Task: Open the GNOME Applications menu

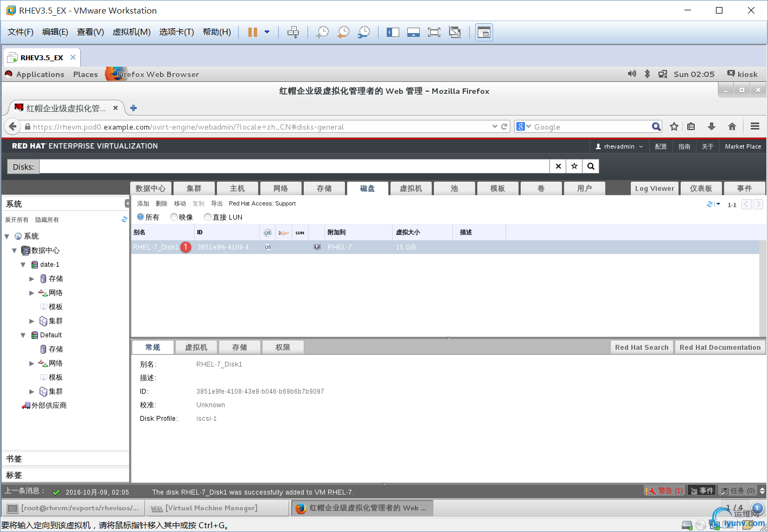Action: point(40,74)
